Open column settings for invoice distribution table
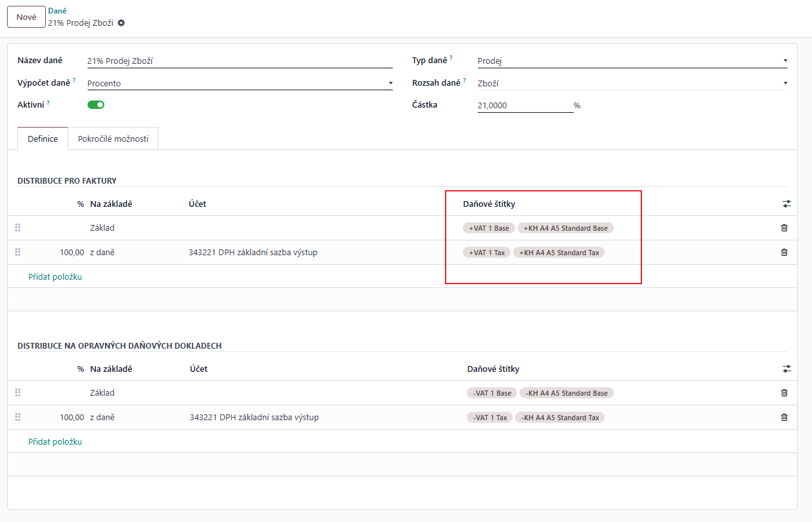The image size is (812, 522). coord(786,204)
